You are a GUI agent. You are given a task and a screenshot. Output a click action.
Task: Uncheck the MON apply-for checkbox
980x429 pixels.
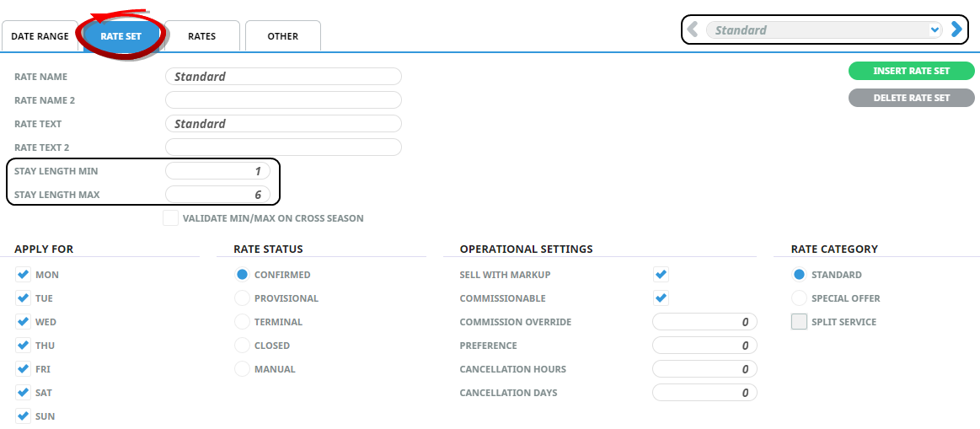[24, 275]
